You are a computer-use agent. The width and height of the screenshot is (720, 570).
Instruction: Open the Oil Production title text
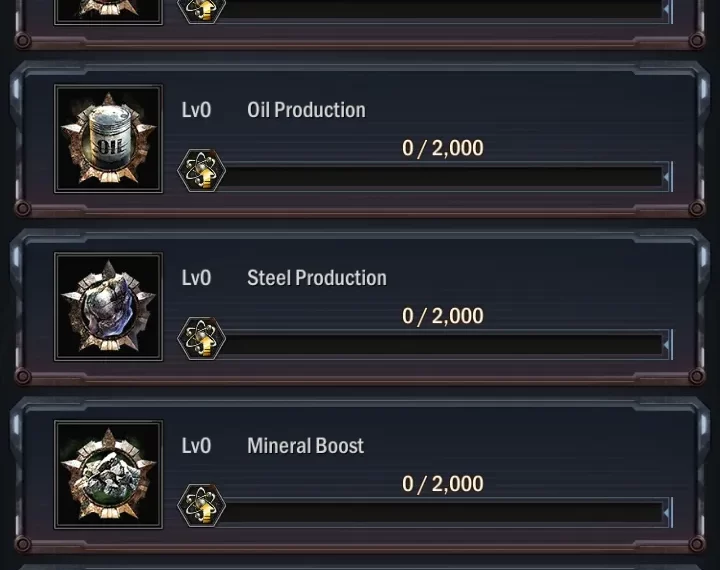[306, 110]
